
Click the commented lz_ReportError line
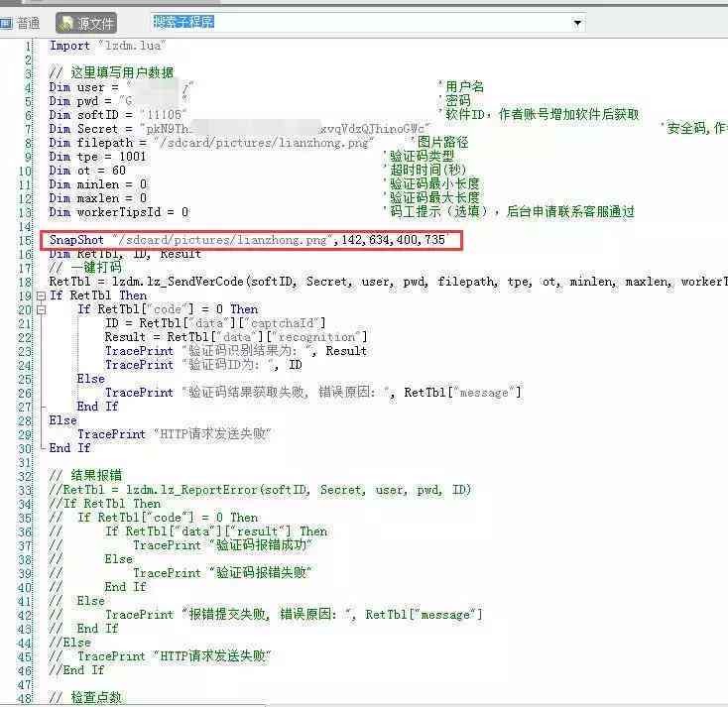pyautogui.click(x=260, y=490)
